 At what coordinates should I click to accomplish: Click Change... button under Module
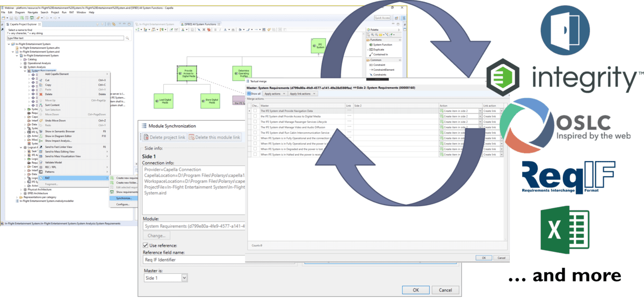(x=156, y=236)
